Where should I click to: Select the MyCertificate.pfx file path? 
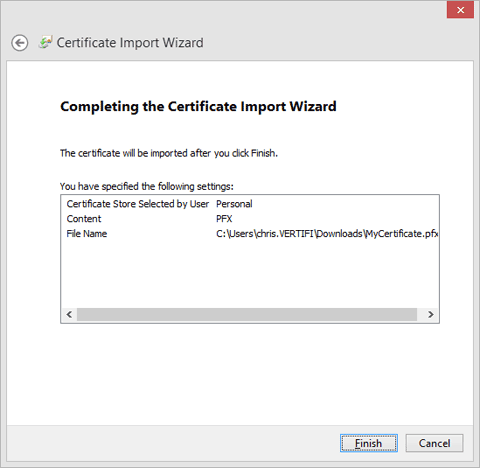(x=327, y=234)
